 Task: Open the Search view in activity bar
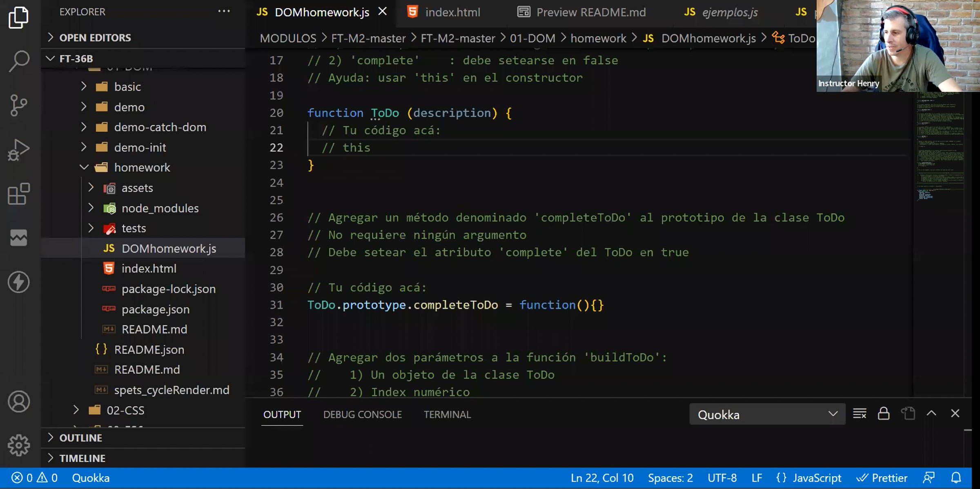tap(19, 61)
